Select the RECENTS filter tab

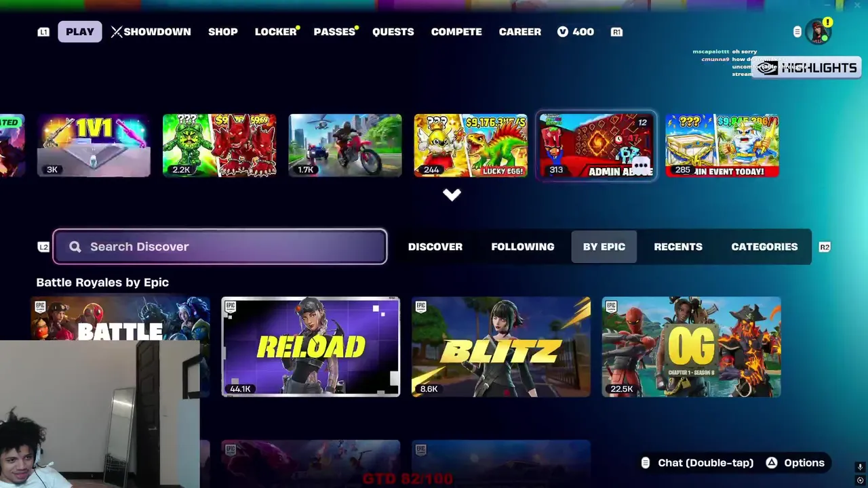pyautogui.click(x=678, y=247)
